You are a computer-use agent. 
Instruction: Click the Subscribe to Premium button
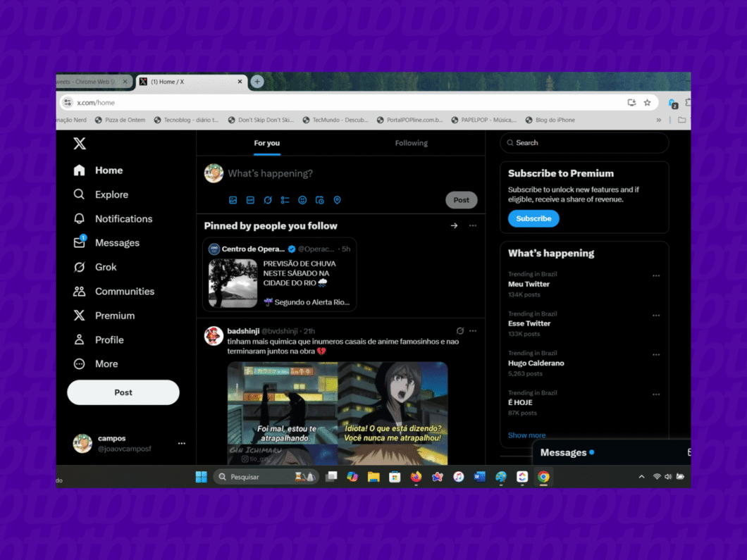pos(533,218)
